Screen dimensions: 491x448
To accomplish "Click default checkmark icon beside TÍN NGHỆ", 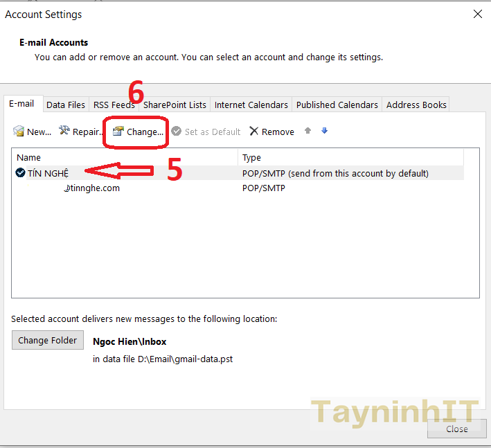I will [x=20, y=173].
